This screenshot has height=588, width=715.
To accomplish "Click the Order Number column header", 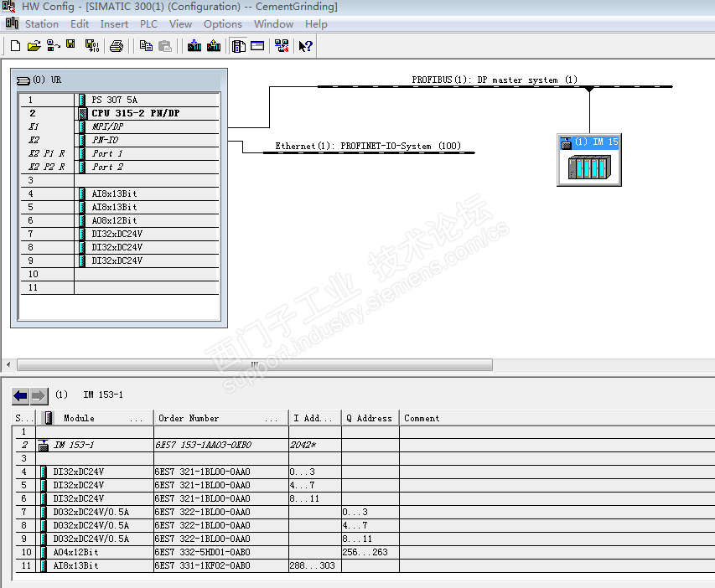I will 221,418.
